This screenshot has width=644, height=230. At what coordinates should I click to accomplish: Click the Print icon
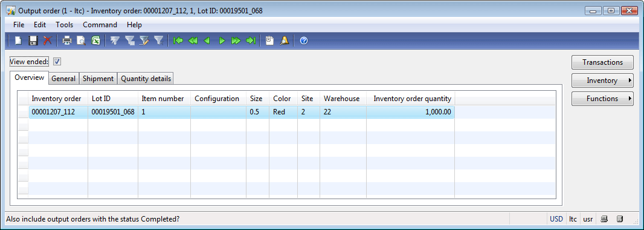[67, 41]
